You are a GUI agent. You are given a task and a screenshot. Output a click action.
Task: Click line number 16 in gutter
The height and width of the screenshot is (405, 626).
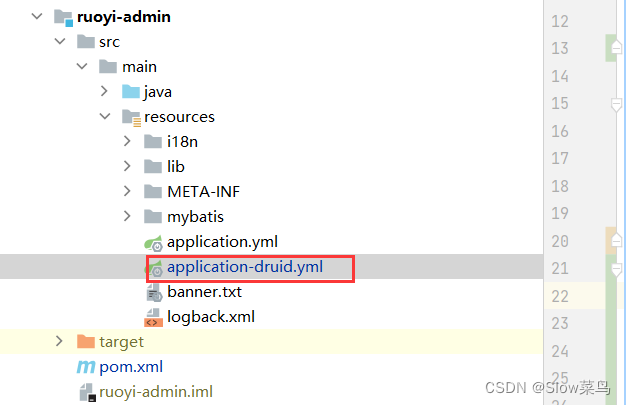click(x=560, y=131)
